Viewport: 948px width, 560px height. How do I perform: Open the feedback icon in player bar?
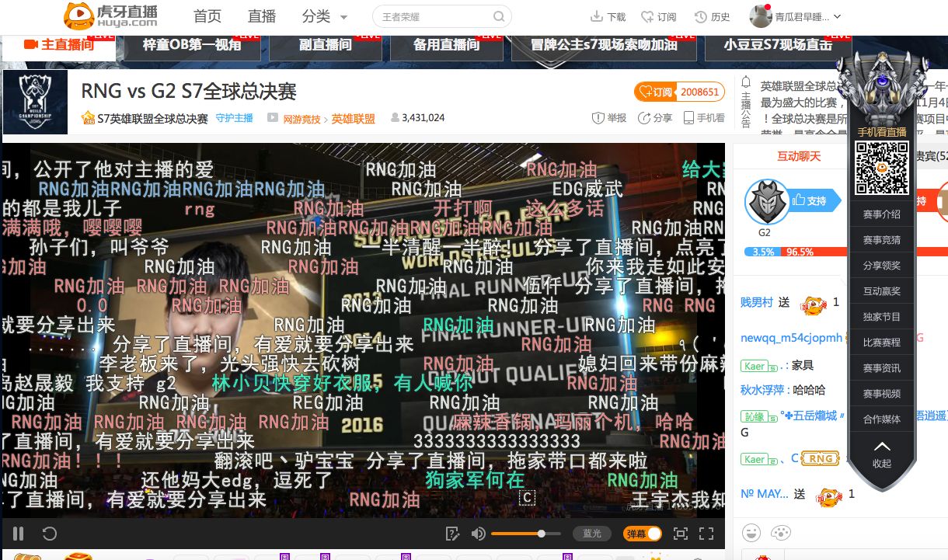click(x=453, y=534)
